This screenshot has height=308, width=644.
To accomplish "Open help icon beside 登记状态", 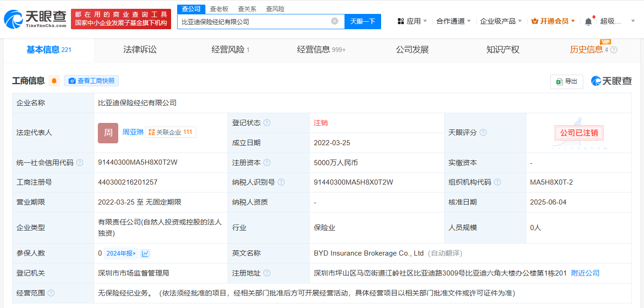I will coord(267,123).
